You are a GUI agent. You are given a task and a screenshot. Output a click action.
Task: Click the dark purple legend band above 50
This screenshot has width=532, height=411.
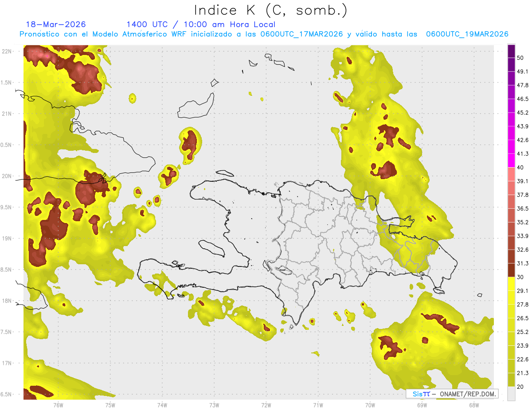[x=512, y=51]
